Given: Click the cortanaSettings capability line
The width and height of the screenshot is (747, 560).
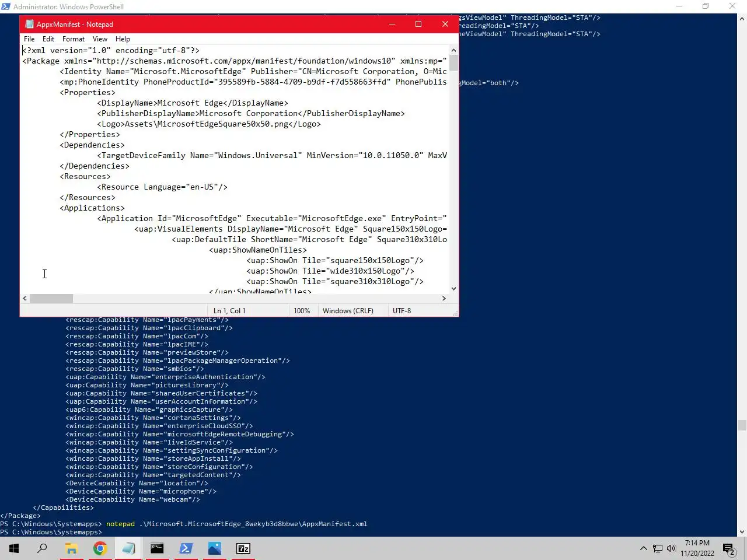Looking at the screenshot, I should [x=153, y=418].
